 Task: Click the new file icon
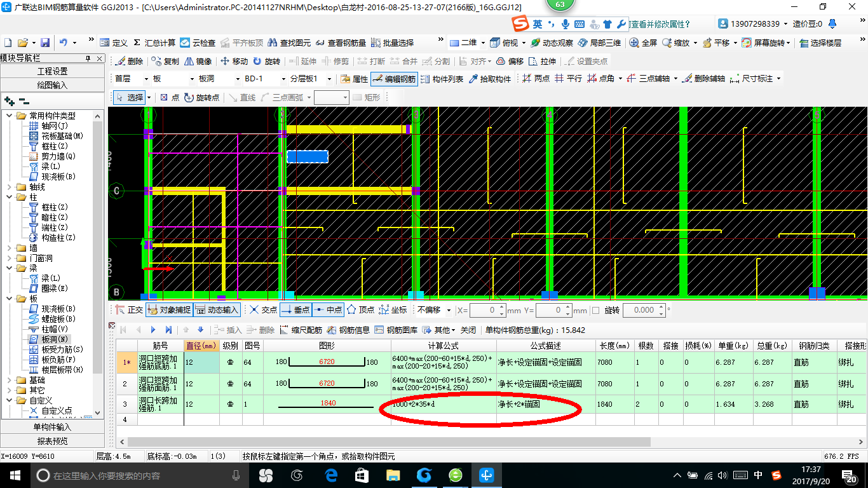click(x=8, y=43)
